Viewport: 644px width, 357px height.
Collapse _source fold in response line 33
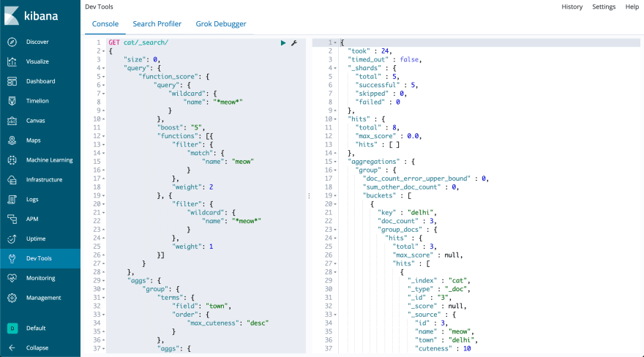point(335,315)
